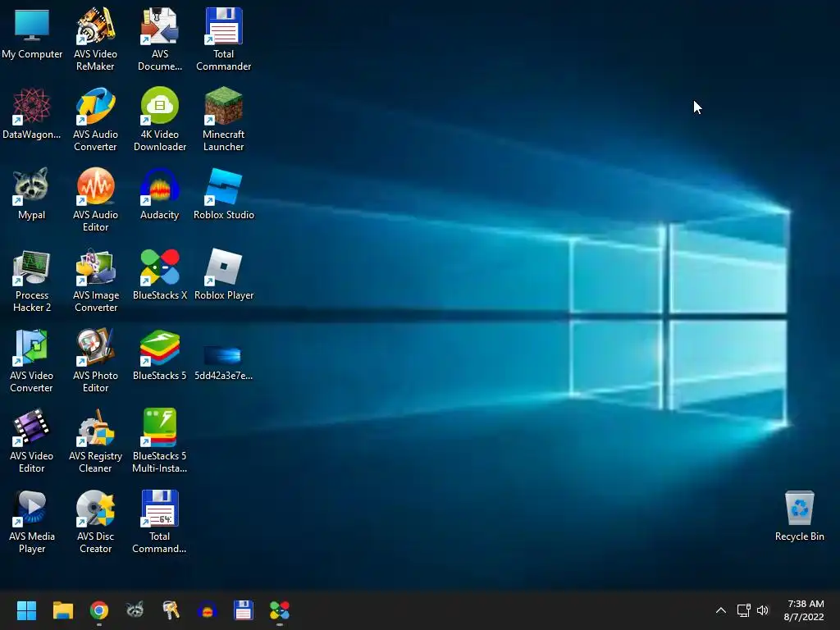840x630 pixels.
Task: Switch to BlueStacks X on taskbar
Action: click(280, 610)
